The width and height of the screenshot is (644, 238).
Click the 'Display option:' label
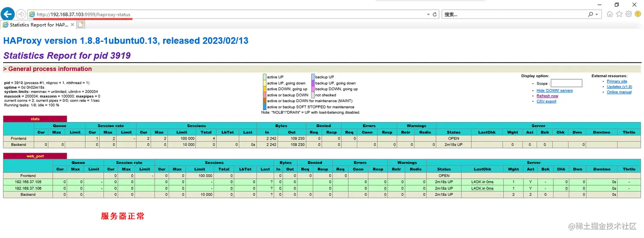[535, 76]
